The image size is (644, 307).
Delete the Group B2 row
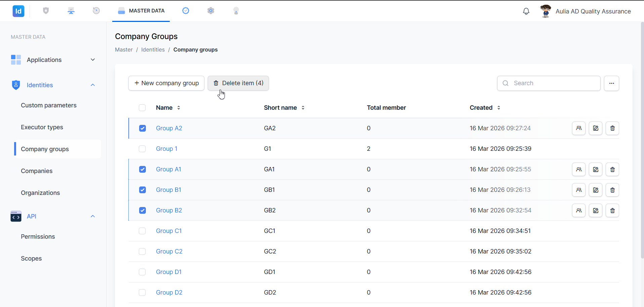click(x=612, y=210)
